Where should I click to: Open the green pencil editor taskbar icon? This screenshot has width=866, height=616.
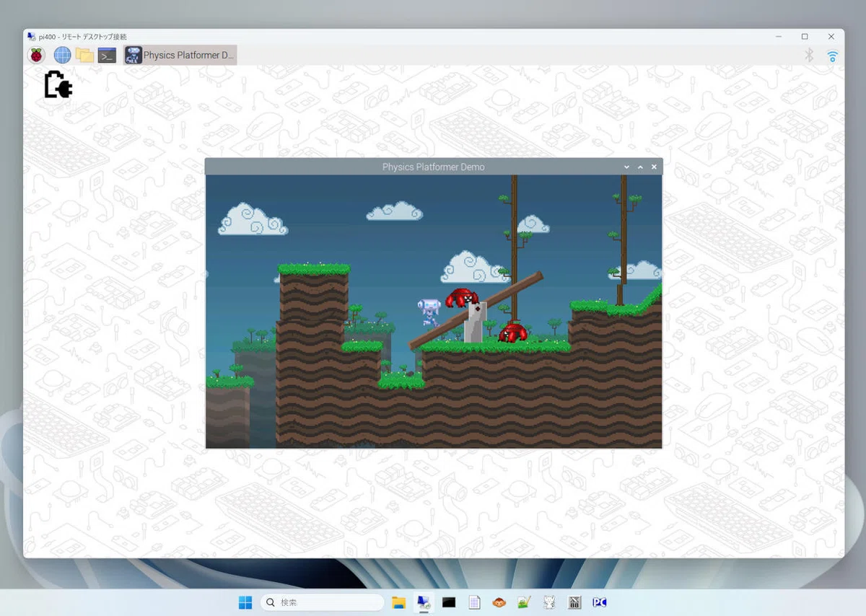tap(524, 602)
